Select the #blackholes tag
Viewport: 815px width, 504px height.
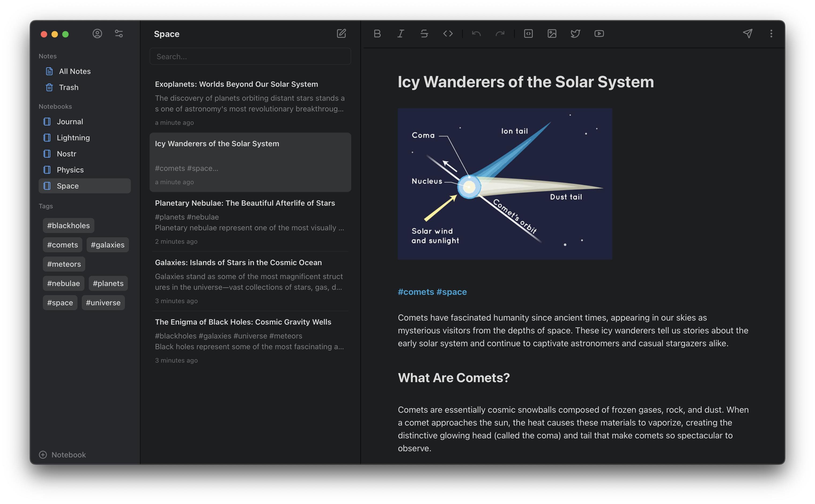68,225
